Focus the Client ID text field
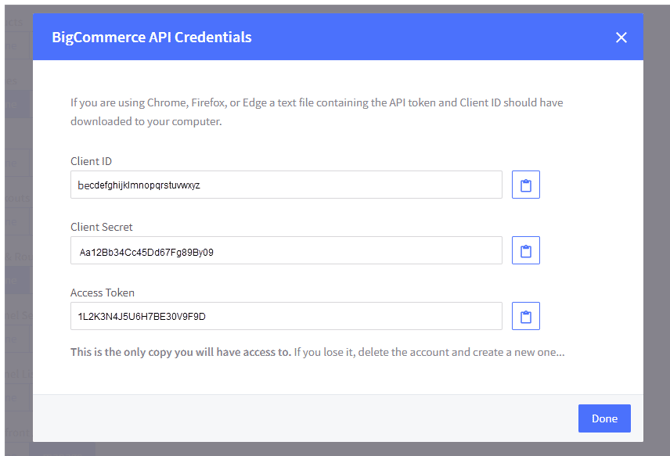Viewport: 670px width, 456px height. tap(286, 185)
